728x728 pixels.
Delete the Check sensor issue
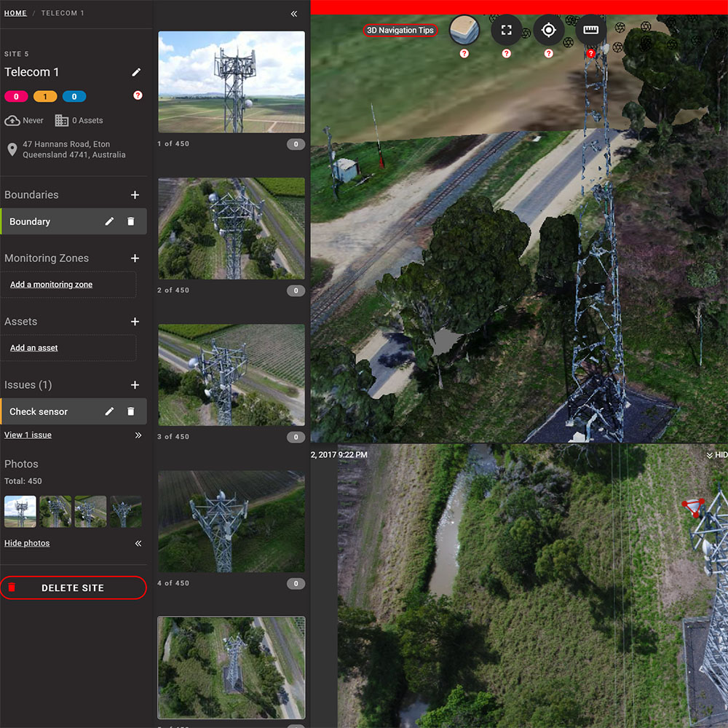131,411
